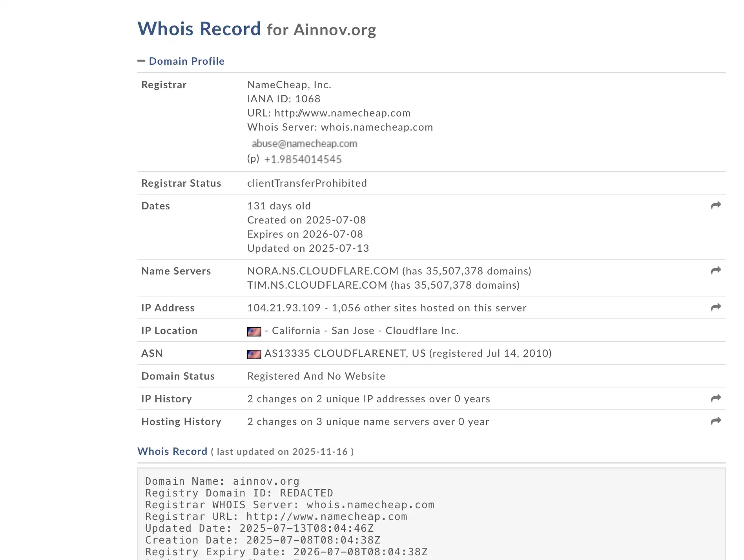Click the flag icon in ASN row

pyautogui.click(x=254, y=354)
